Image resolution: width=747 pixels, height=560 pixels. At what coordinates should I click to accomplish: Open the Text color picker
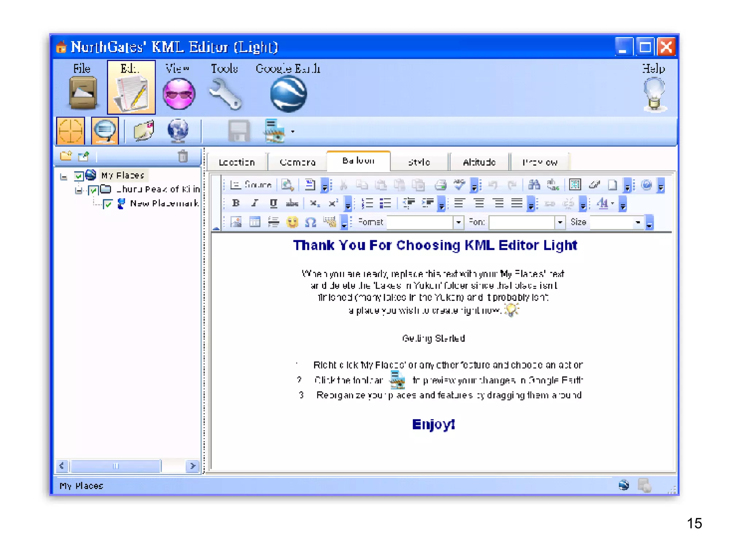coord(604,203)
